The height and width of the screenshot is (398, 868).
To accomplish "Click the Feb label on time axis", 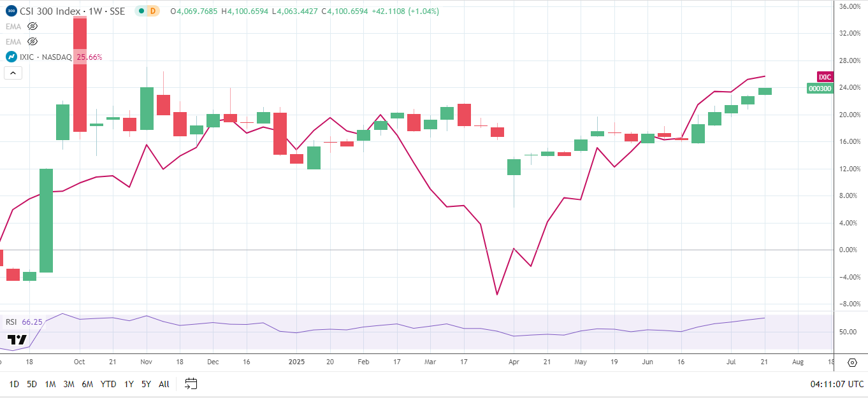I will tap(363, 362).
